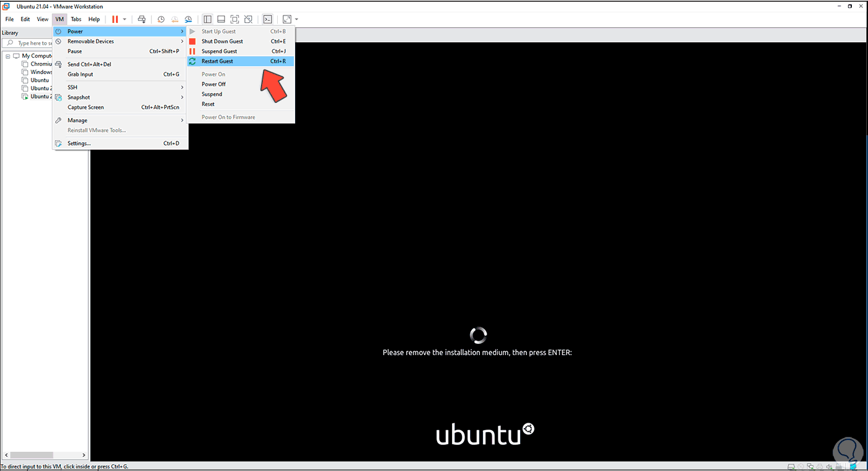This screenshot has height=471, width=868.
Task: Open the power options dropdown arrow
Action: pyautogui.click(x=125, y=19)
